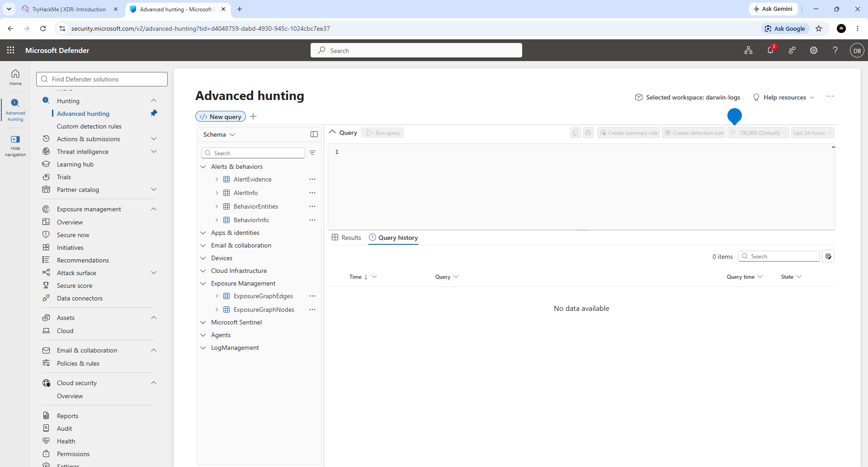
Task: Click the Run query button
Action: click(x=383, y=133)
